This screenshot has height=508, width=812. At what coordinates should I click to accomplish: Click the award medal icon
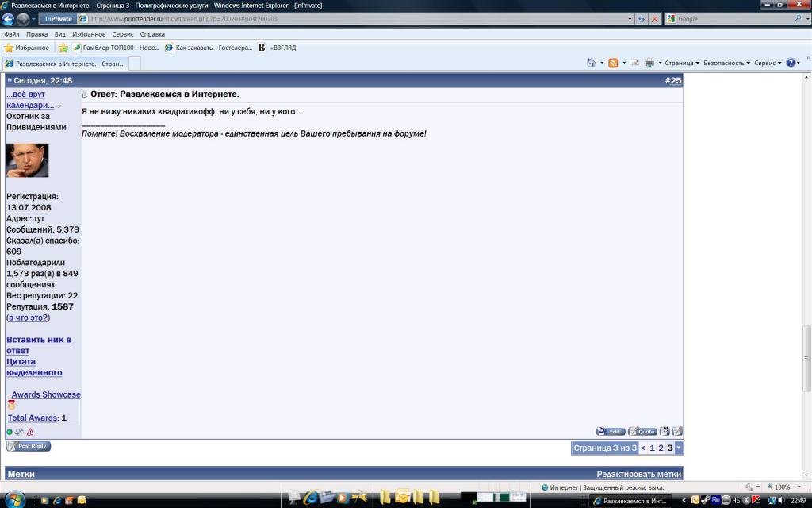click(11, 406)
